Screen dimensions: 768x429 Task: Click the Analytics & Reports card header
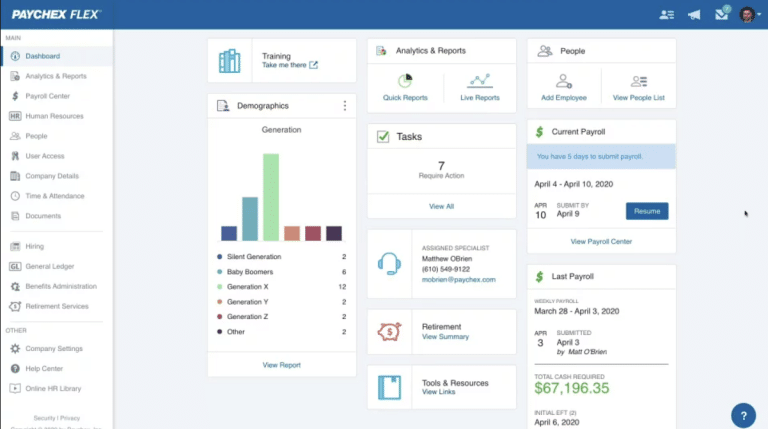441,51
